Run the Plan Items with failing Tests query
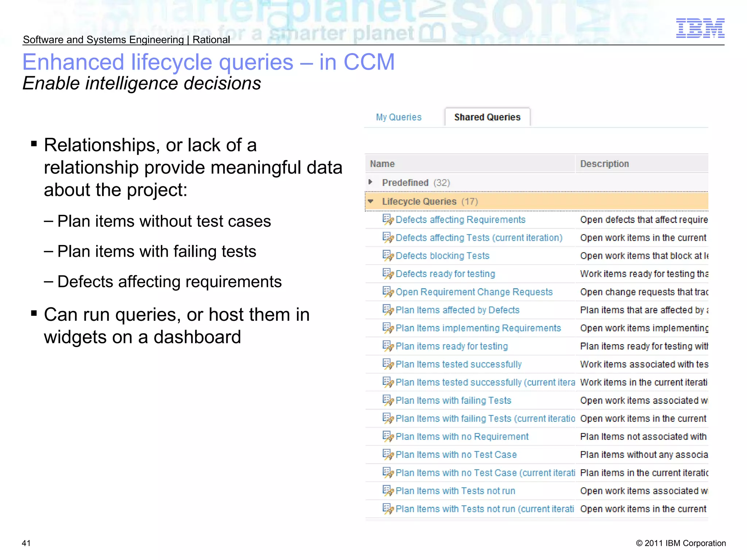The image size is (747, 560). 453,400
